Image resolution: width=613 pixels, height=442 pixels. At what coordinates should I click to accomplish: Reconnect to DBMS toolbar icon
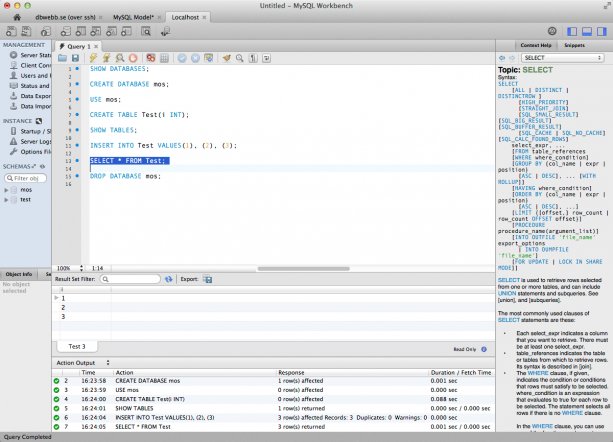(x=165, y=31)
